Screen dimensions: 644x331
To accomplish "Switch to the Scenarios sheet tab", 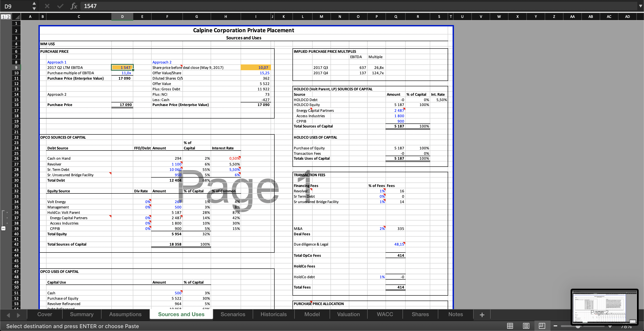I will pos(233,314).
